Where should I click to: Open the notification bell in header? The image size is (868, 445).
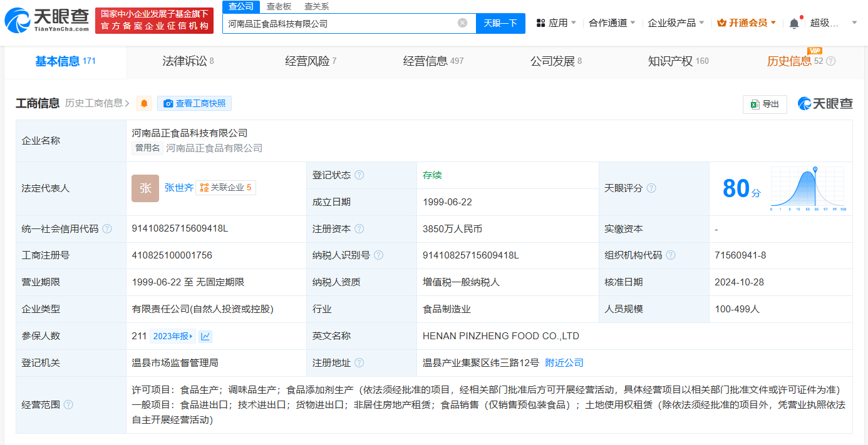tap(793, 23)
